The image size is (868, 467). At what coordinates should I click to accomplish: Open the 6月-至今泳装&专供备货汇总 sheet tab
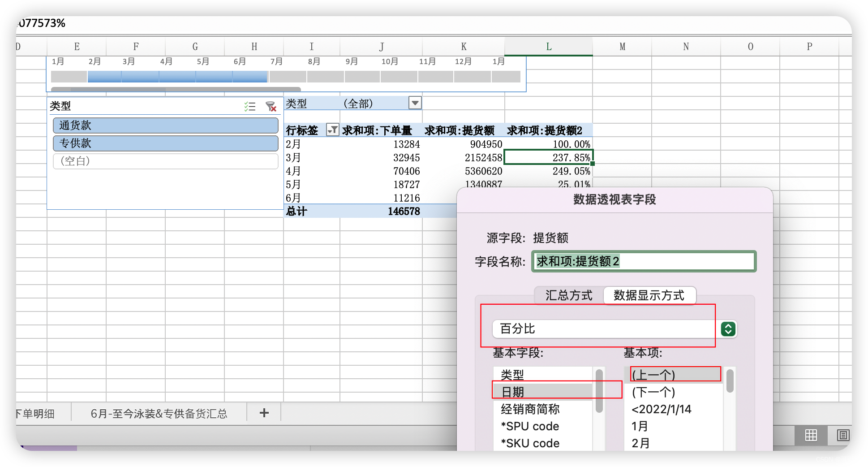pyautogui.click(x=159, y=414)
